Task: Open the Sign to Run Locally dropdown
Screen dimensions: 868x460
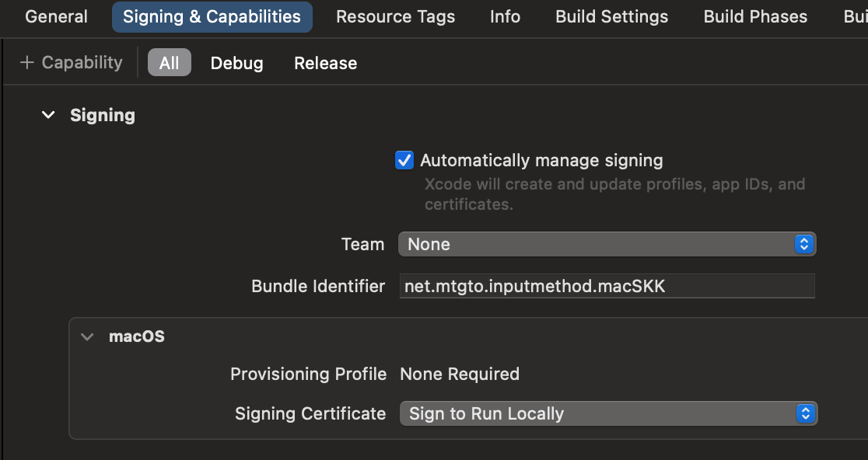Action: point(607,413)
